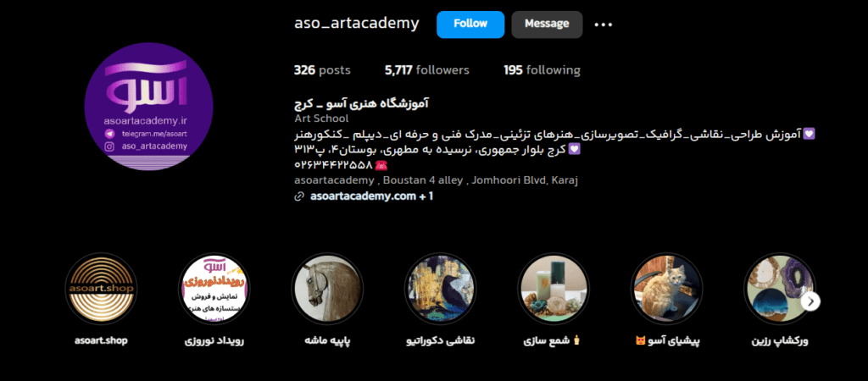Show next highlights with the right arrow

coord(810,301)
